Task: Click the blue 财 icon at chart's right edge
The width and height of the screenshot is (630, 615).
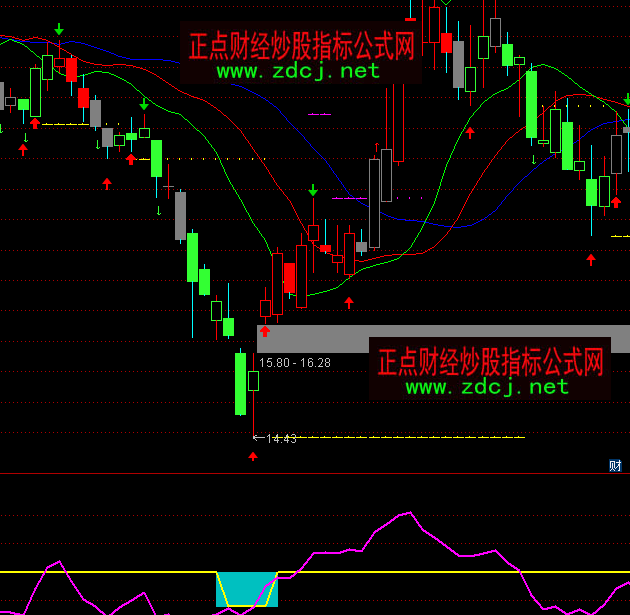Action: 616,465
